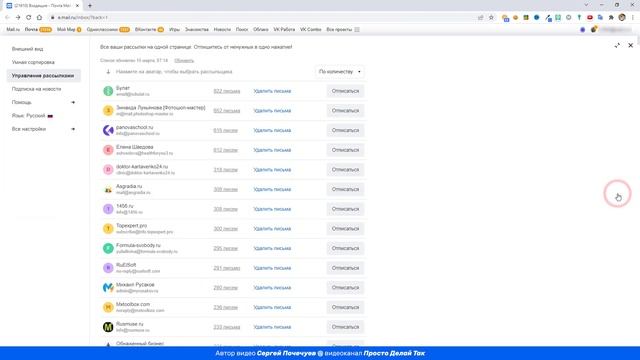
Task: Open the Умная сортировка settings section
Action: pyautogui.click(x=33, y=62)
